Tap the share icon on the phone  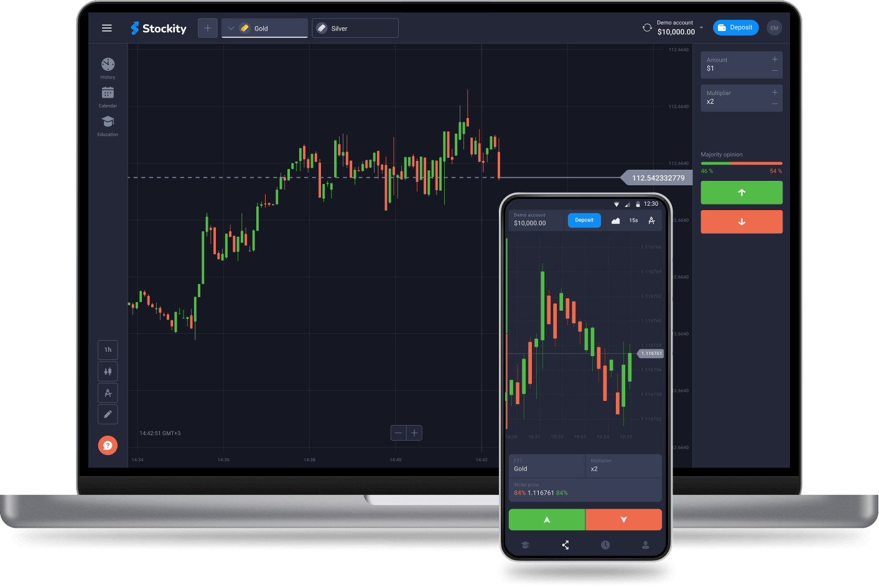(x=565, y=545)
